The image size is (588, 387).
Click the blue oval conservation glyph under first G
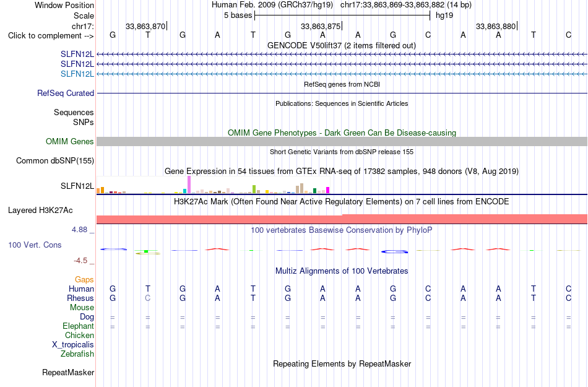click(113, 250)
